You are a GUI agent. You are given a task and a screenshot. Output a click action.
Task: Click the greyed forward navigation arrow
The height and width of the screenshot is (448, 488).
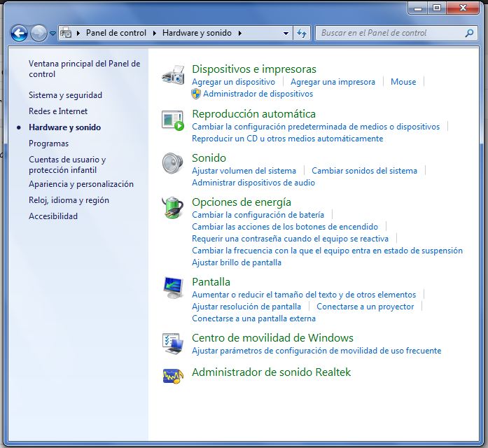click(39, 33)
